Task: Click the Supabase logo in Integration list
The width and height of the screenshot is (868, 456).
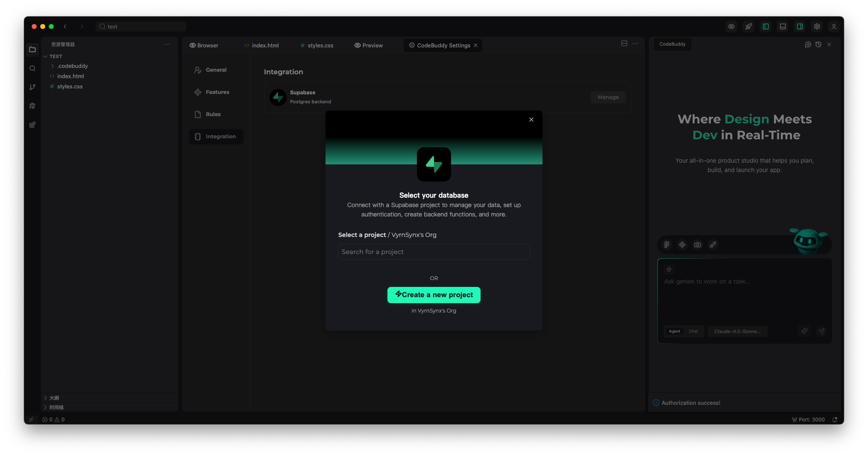Action: pyautogui.click(x=278, y=97)
